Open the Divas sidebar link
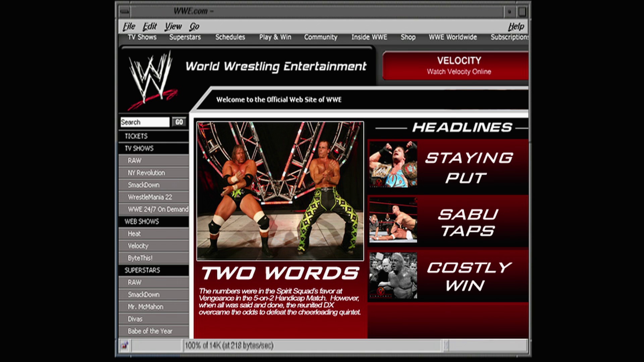Screen dimensions: 644x362 click(x=154, y=319)
